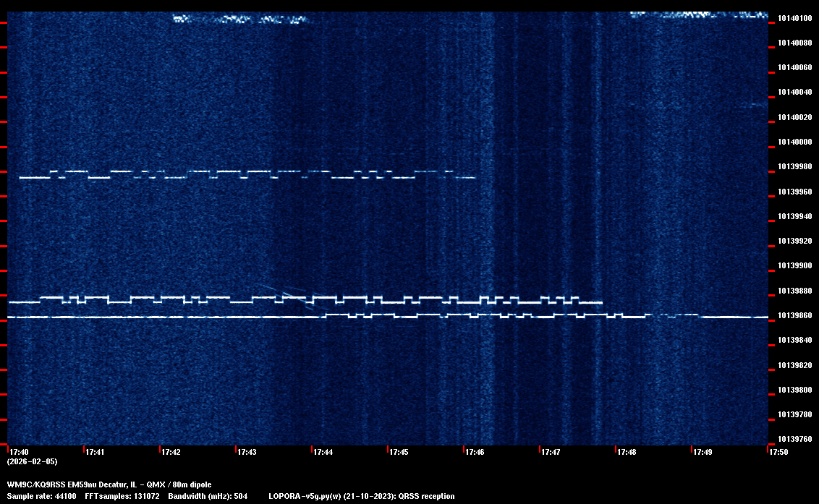Click the LOPORA-v5g.py QRSS reception text

(x=361, y=496)
